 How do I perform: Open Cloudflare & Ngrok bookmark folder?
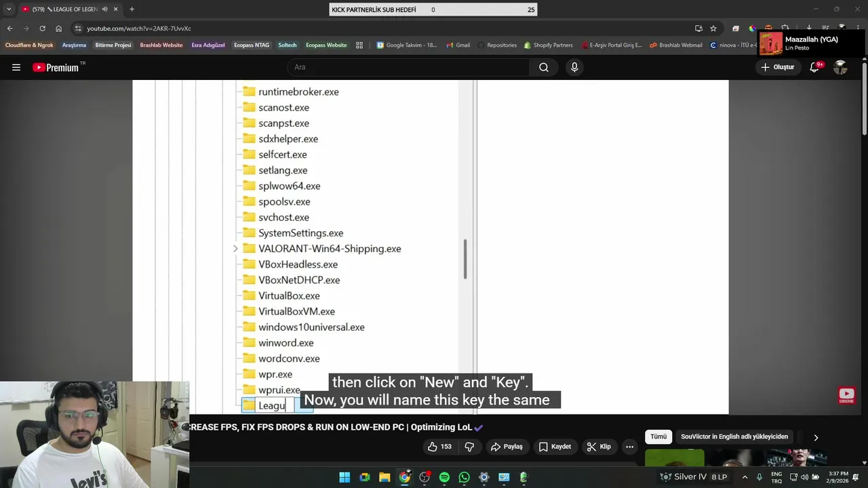pos(29,45)
